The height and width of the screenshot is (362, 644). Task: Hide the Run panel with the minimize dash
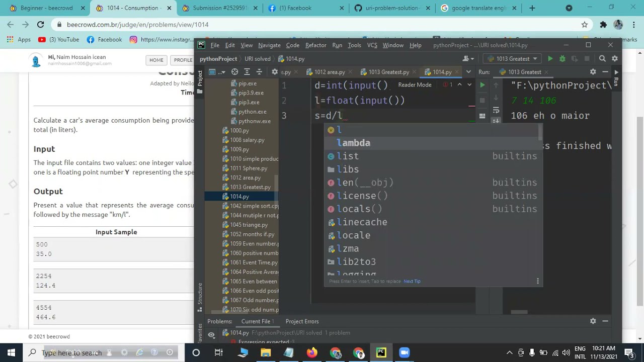pyautogui.click(x=605, y=72)
